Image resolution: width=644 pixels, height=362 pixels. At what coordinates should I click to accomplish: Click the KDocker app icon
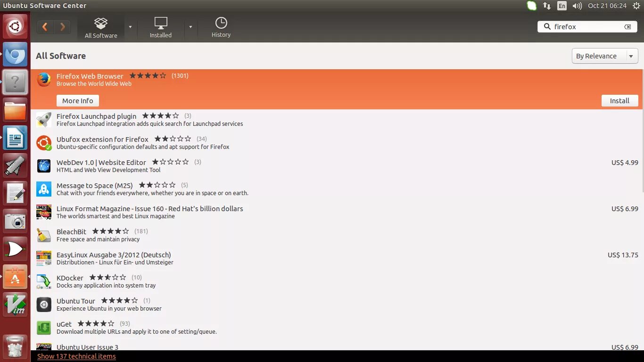[x=44, y=281]
